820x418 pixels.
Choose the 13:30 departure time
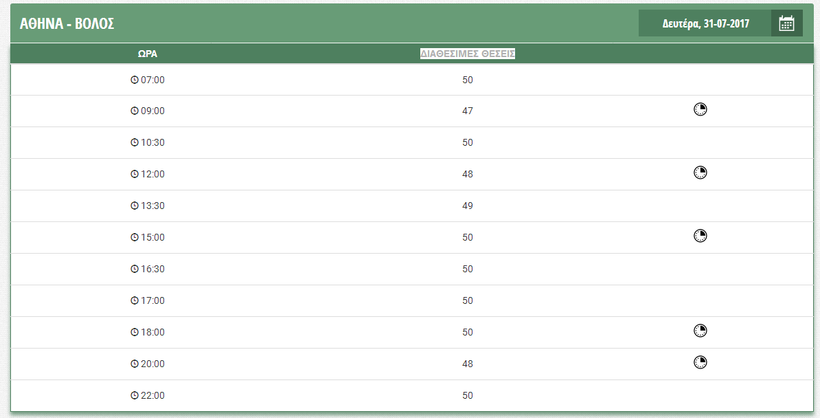[153, 206]
